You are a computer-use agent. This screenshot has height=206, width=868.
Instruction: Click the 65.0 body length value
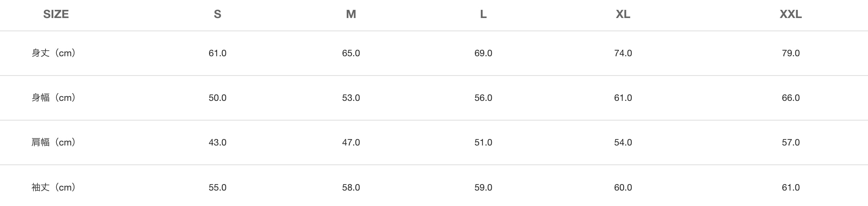tap(351, 53)
